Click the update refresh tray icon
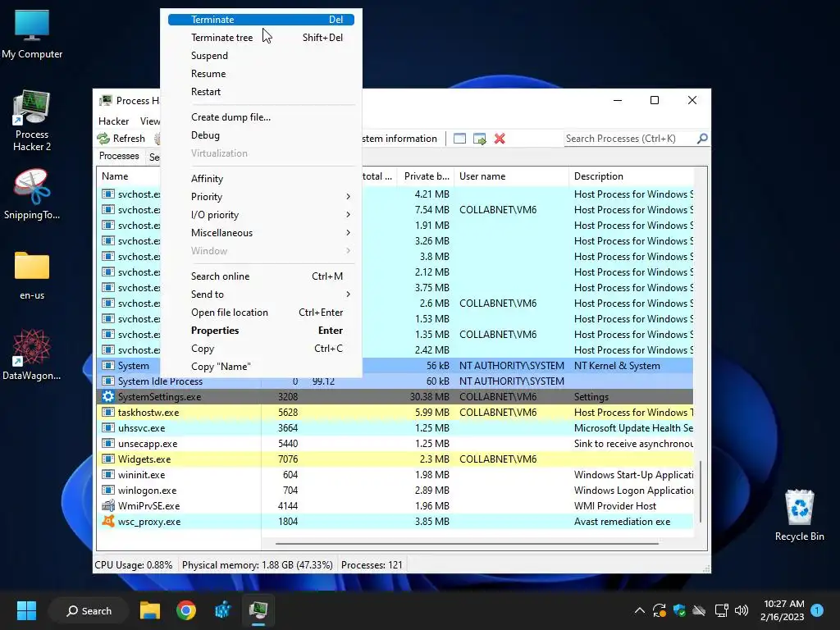The height and width of the screenshot is (630, 840). coord(659,610)
